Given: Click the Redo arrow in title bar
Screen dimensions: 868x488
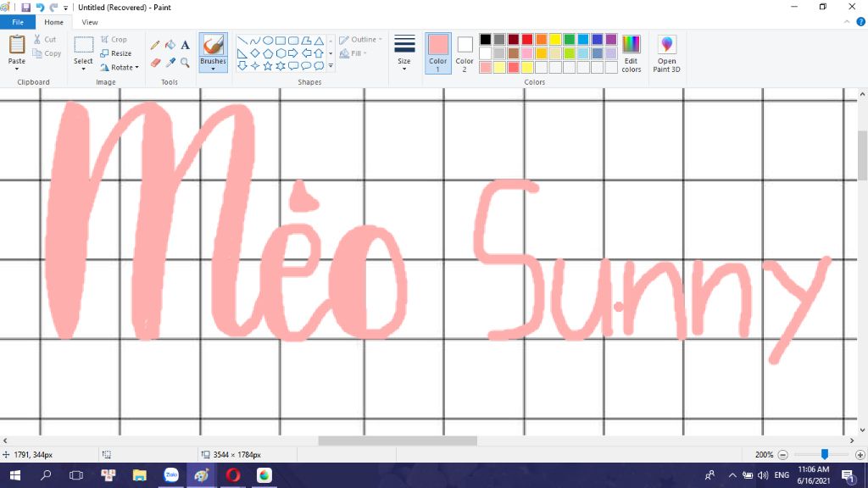Looking at the screenshot, I should coord(53,8).
